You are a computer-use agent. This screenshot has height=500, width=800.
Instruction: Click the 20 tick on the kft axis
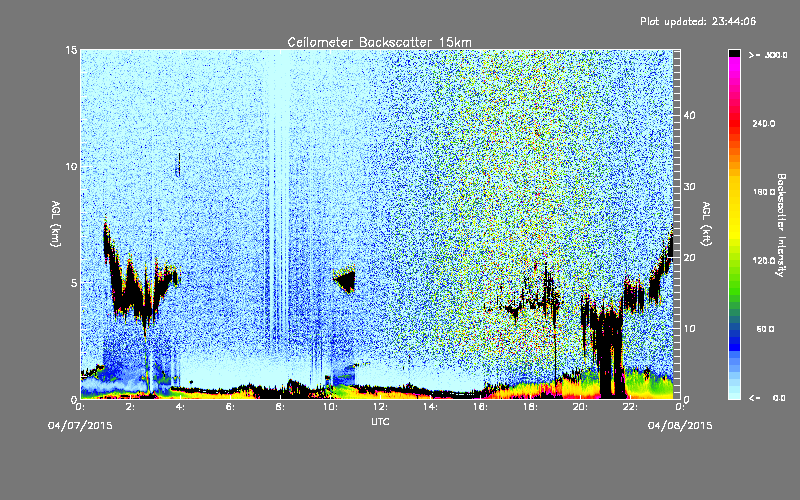pos(689,257)
